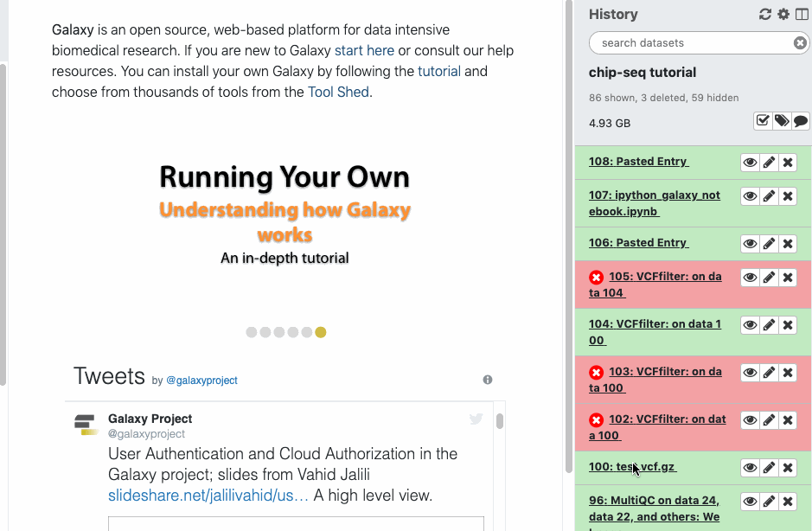Expand dataset 106 Pasted Entry

pyautogui.click(x=638, y=243)
